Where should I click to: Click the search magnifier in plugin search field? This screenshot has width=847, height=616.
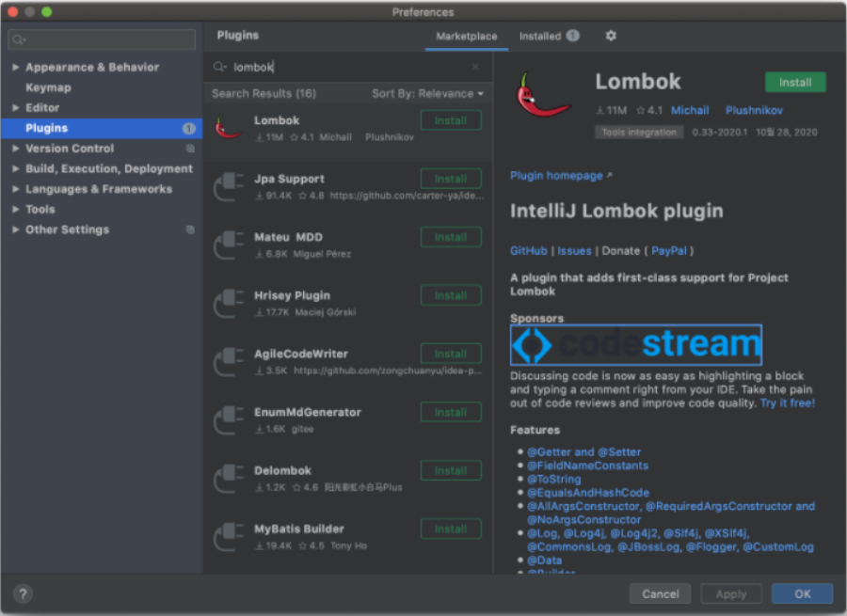click(x=219, y=67)
